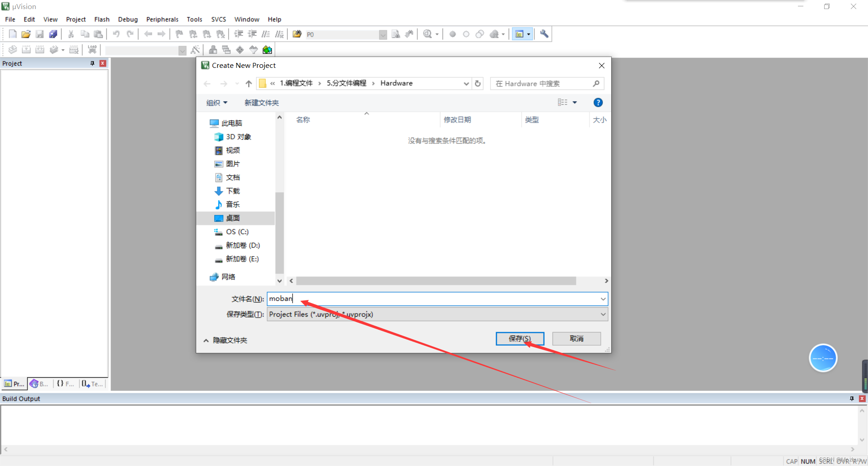
Task: Click the Cut scissors icon
Action: pos(71,34)
